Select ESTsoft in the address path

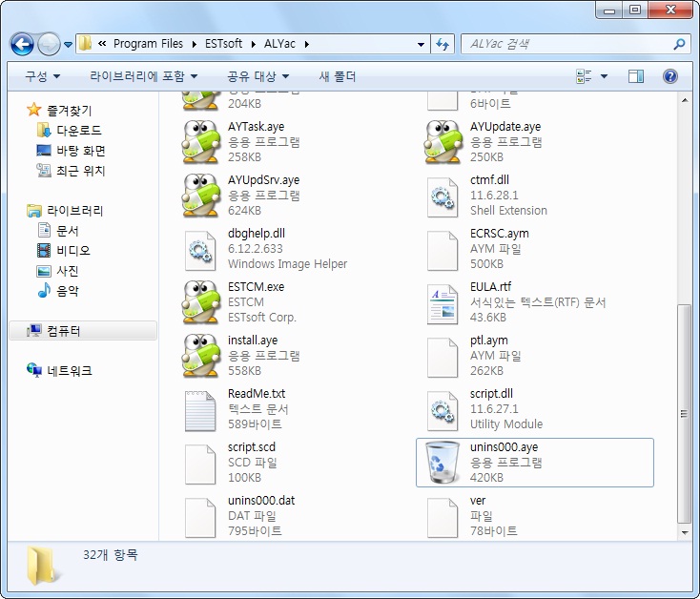point(223,44)
